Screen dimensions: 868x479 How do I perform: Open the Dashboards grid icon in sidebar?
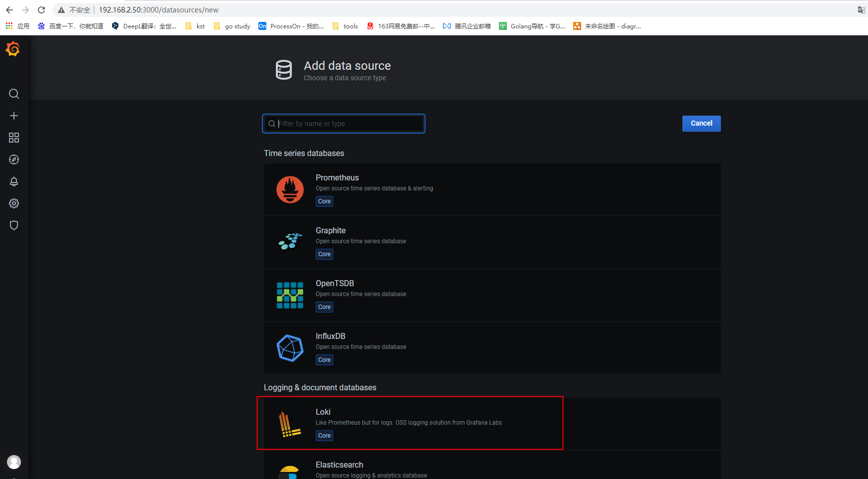pyautogui.click(x=14, y=138)
